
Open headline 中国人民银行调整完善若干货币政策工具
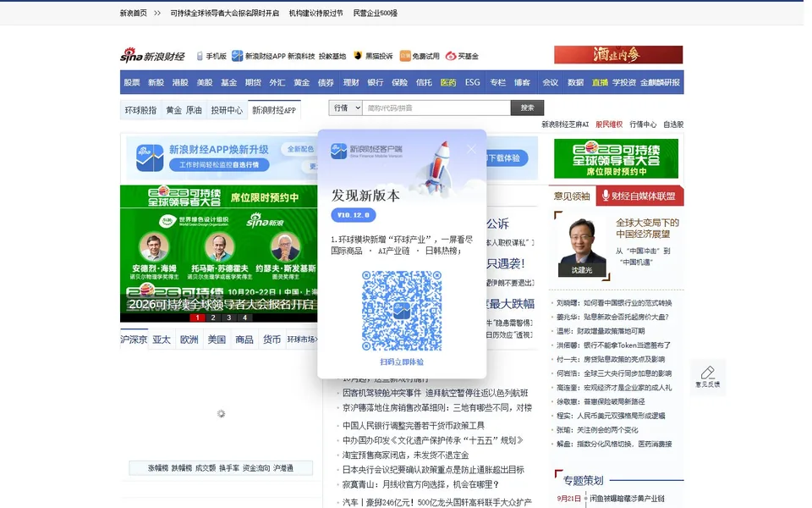tap(414, 426)
